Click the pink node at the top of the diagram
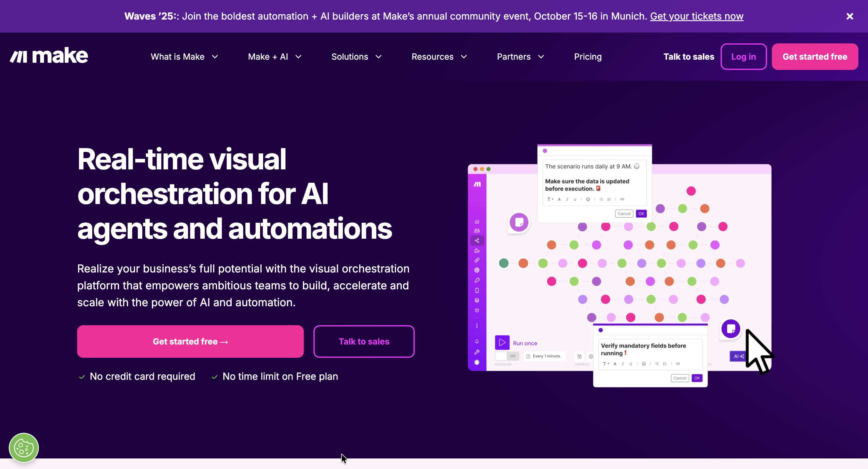The image size is (868, 469). [691, 191]
